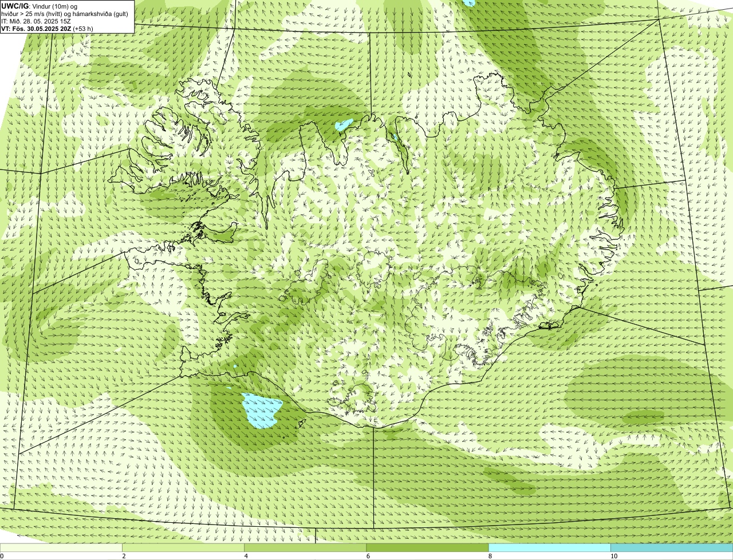Screen dimensions: 733x560
Task: Click the "UWC/IG: Vindur (10m) og" title line
Action: (x=40, y=6)
